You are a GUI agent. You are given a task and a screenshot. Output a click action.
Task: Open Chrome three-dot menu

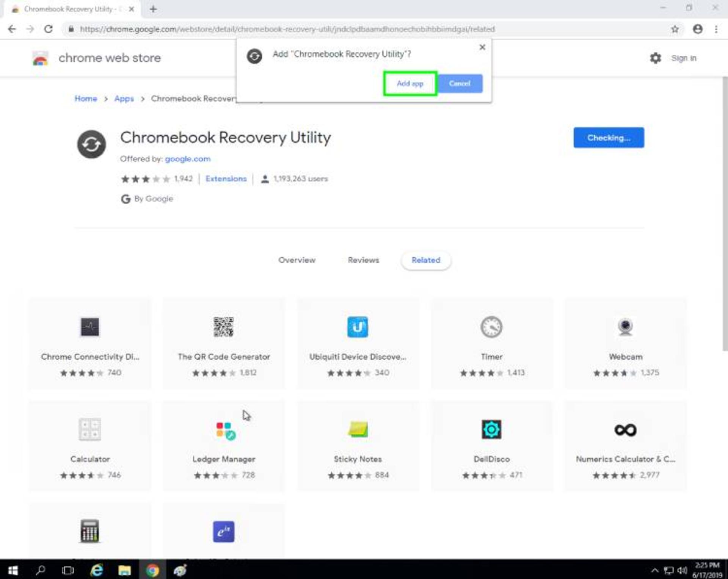coord(716,29)
